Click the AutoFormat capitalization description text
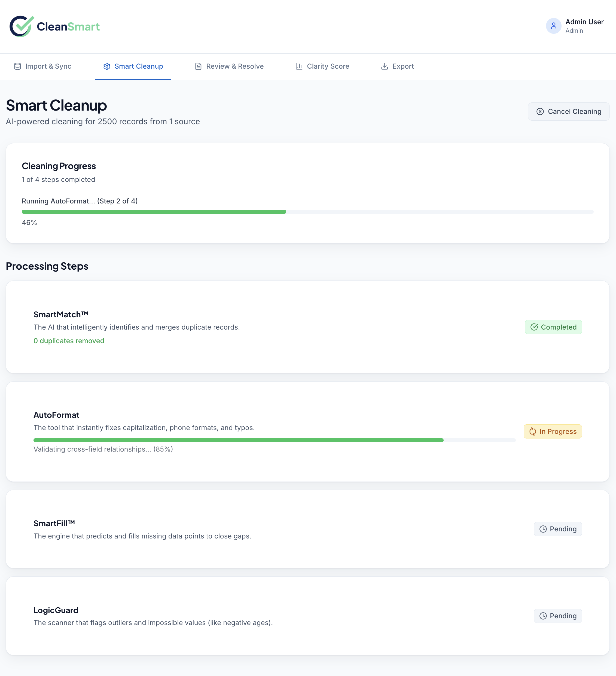Screen dimensions: 616x676 pyautogui.click(x=144, y=428)
